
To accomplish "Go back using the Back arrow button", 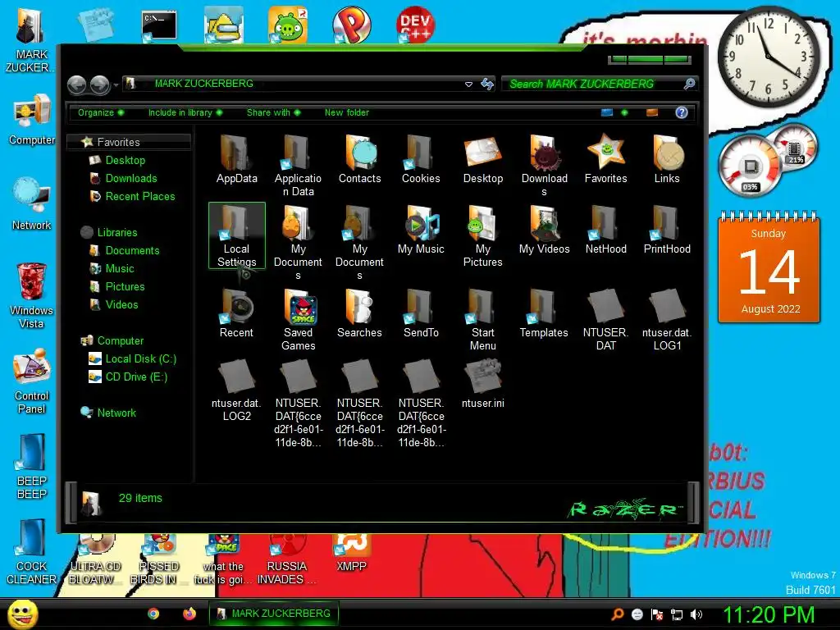I will [x=77, y=84].
